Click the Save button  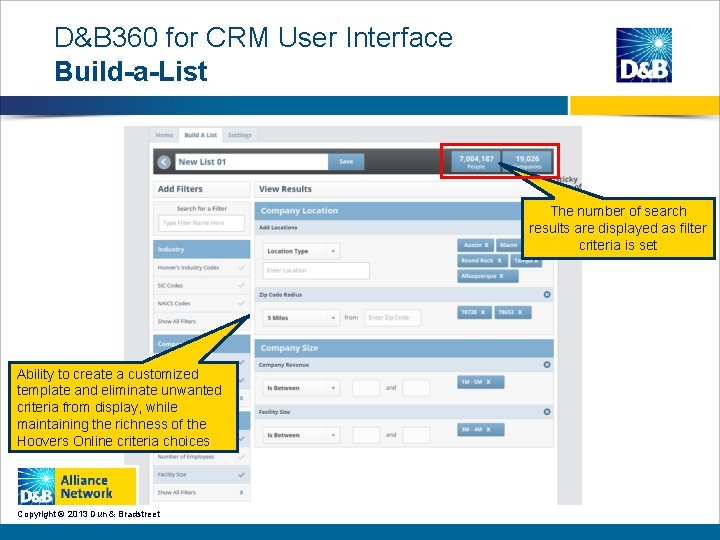coord(346,162)
